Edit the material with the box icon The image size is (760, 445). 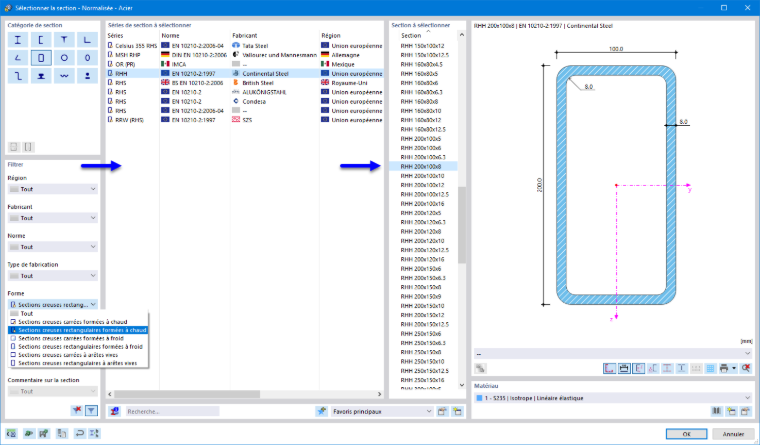pyautogui.click(x=745, y=411)
